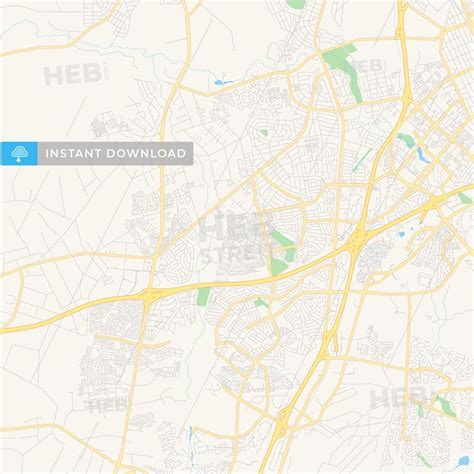Click the central HEB STREET watermark
Viewport: 474px width, 474px height.
[237, 238]
